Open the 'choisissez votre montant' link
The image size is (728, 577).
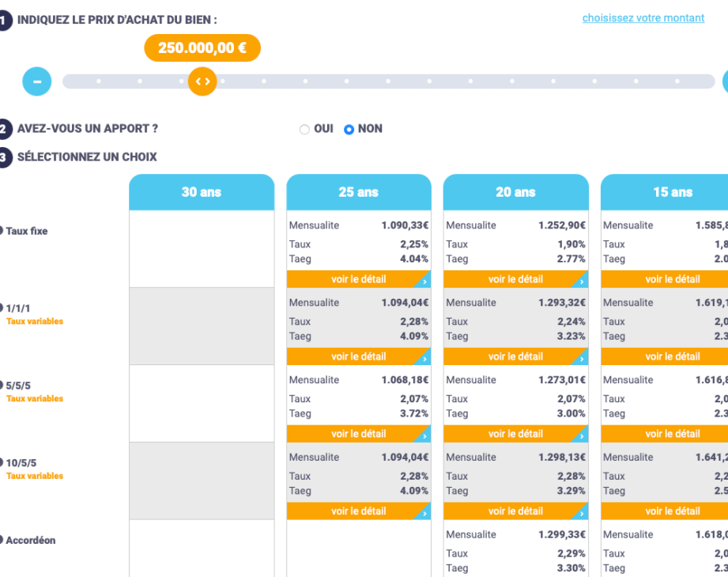tap(643, 18)
